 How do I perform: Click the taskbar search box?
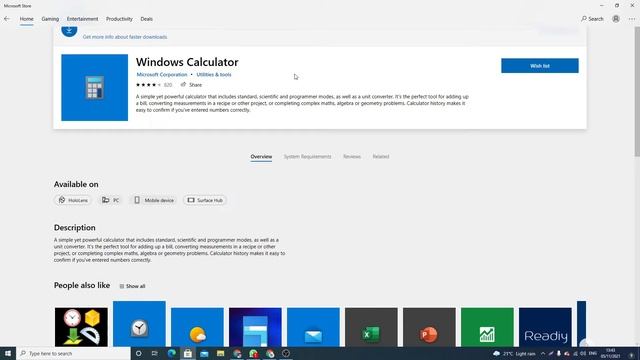[73, 353]
